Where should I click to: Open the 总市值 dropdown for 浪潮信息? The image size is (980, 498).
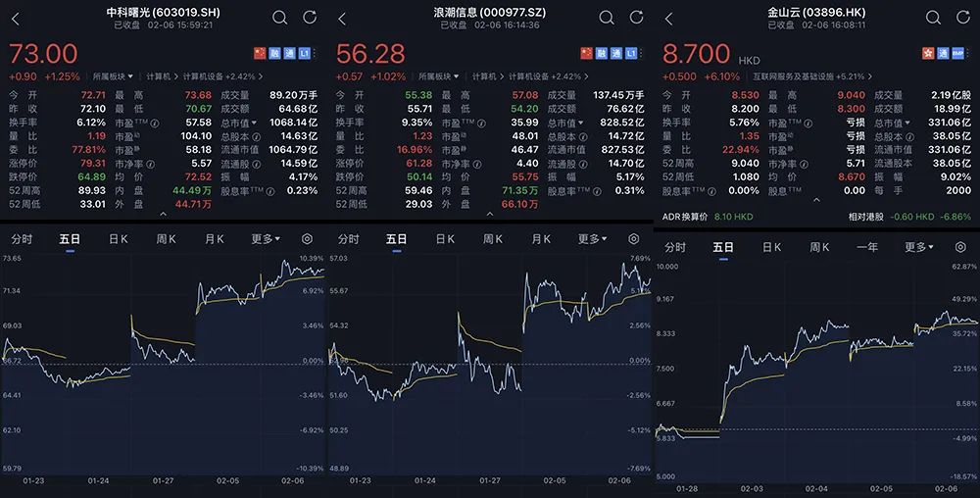click(x=565, y=124)
